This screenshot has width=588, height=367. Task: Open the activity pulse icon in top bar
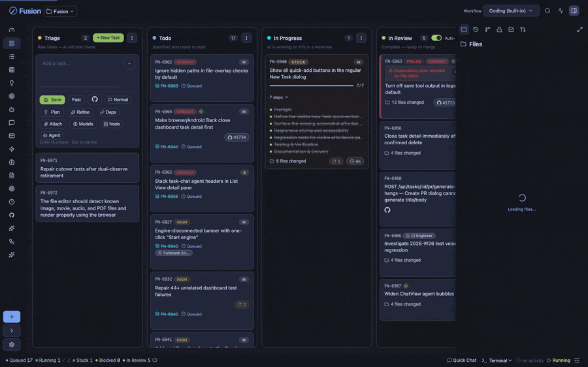(561, 11)
